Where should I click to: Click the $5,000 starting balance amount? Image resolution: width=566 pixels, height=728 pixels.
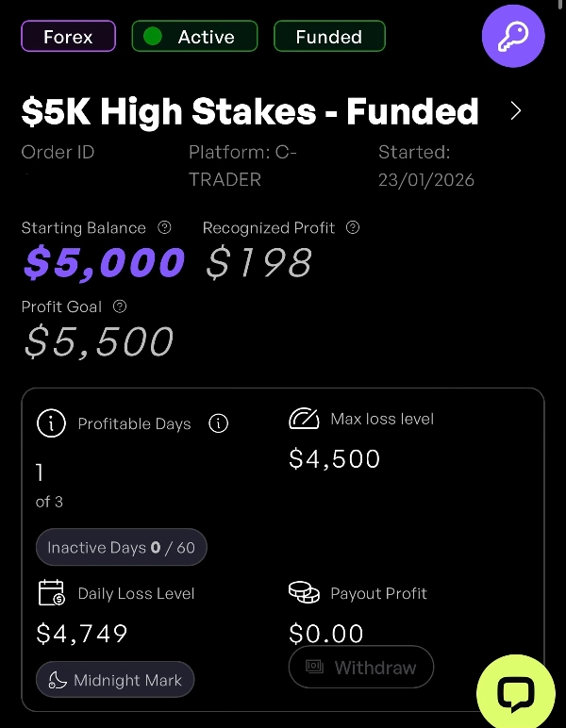(104, 263)
